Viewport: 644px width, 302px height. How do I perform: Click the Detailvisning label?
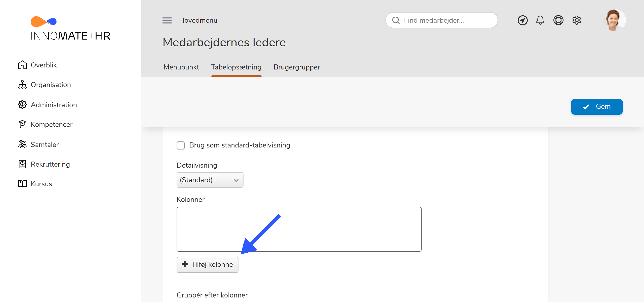pyautogui.click(x=197, y=165)
